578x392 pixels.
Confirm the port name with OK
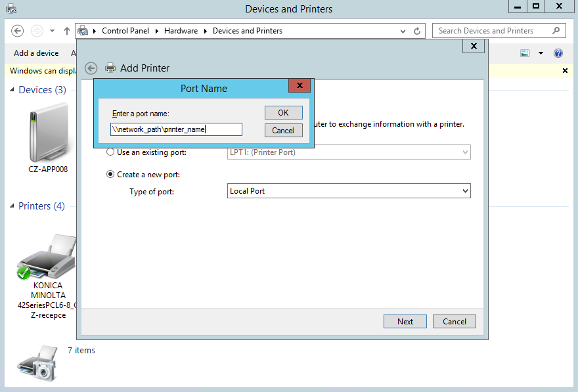coord(283,112)
